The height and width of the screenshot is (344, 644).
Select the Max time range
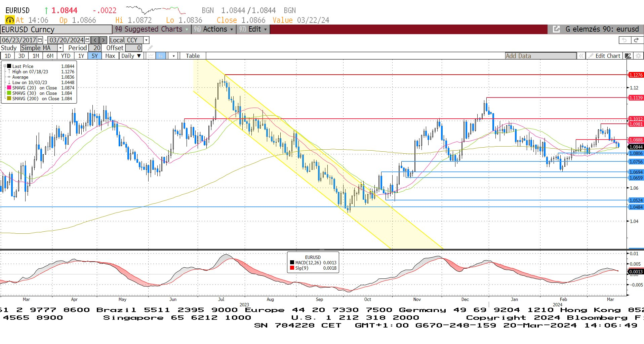pyautogui.click(x=110, y=56)
